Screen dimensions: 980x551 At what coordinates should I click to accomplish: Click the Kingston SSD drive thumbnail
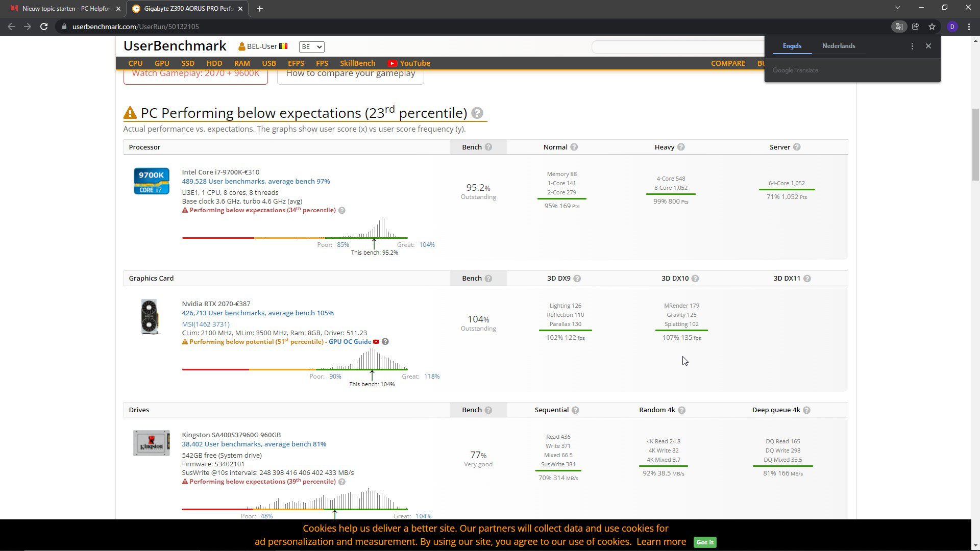coord(152,443)
